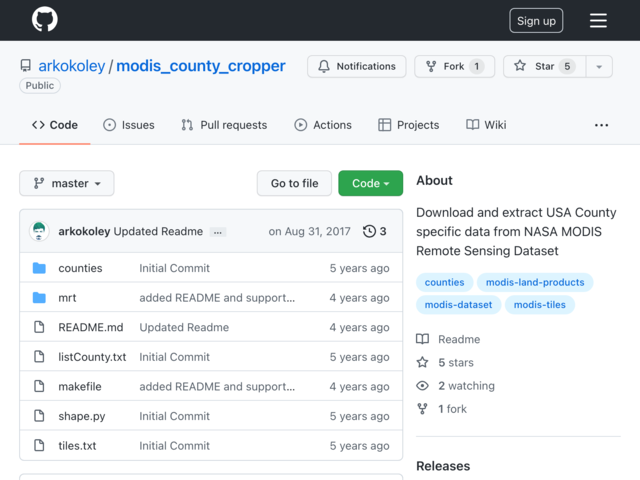The height and width of the screenshot is (480, 640).
Task: Click the counties topic tag
Action: 444,282
